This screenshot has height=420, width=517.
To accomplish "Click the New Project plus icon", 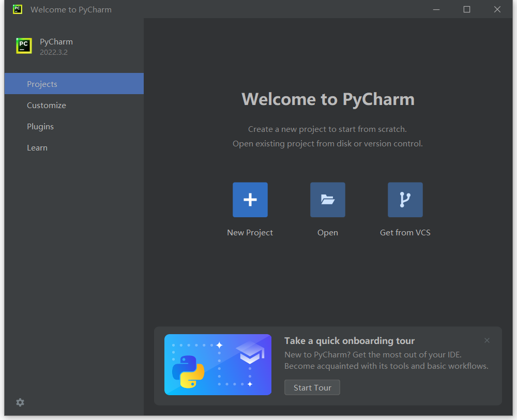I will click(x=250, y=200).
